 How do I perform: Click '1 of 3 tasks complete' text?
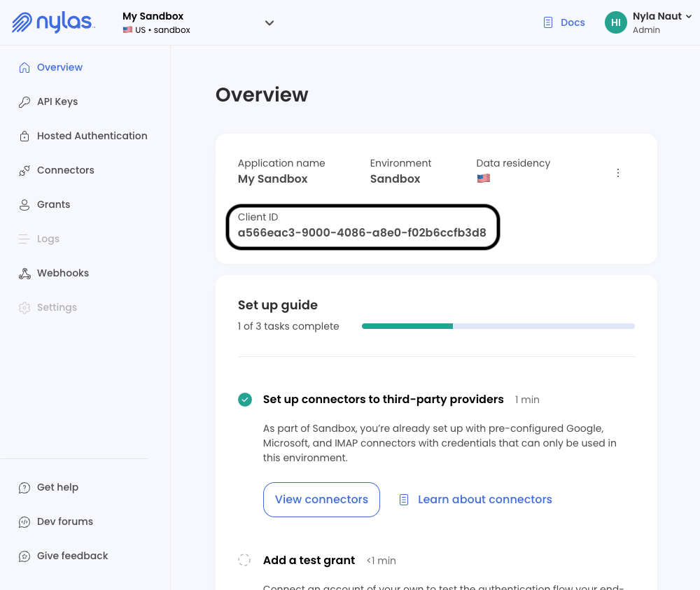tap(288, 326)
